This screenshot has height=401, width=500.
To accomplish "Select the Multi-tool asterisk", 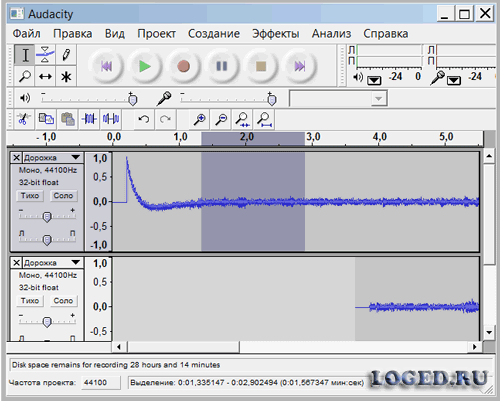I will click(x=66, y=76).
